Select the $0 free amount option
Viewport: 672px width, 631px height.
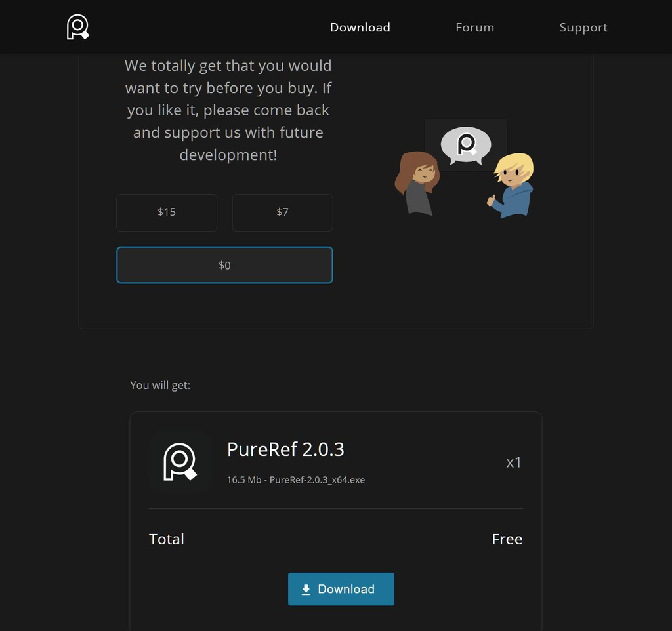pos(224,265)
